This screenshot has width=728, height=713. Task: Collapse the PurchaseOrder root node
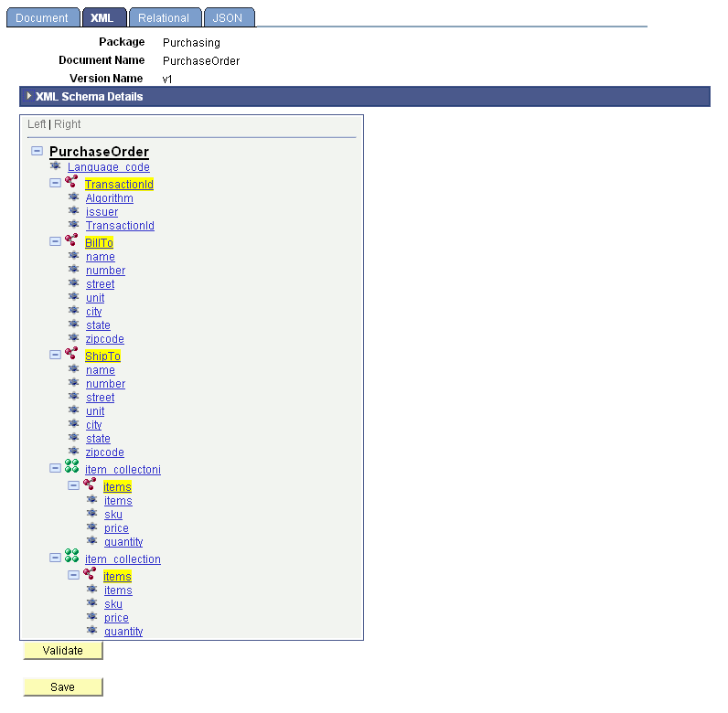pos(37,151)
